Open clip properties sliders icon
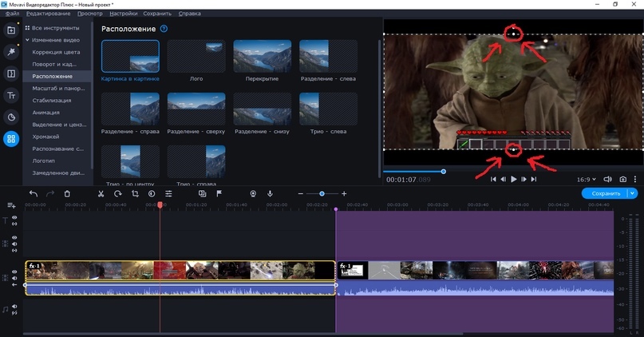The width and height of the screenshot is (644, 337). (168, 193)
